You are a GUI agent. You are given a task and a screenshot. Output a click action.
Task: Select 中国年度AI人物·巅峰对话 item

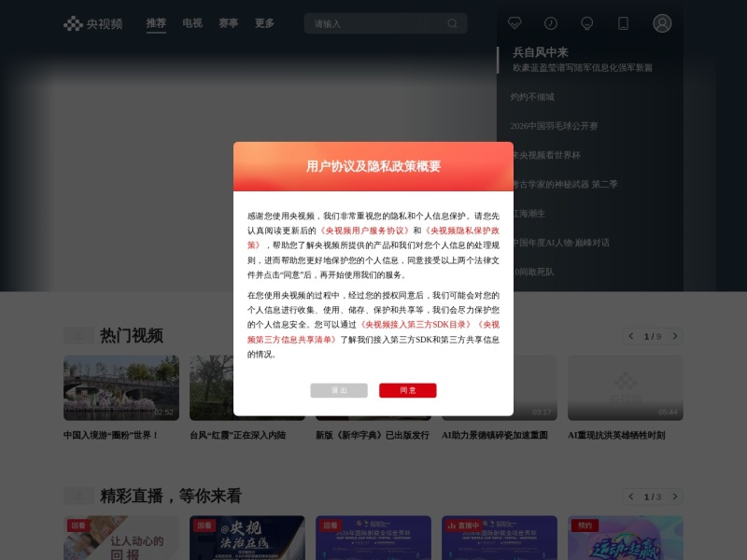pos(561,243)
